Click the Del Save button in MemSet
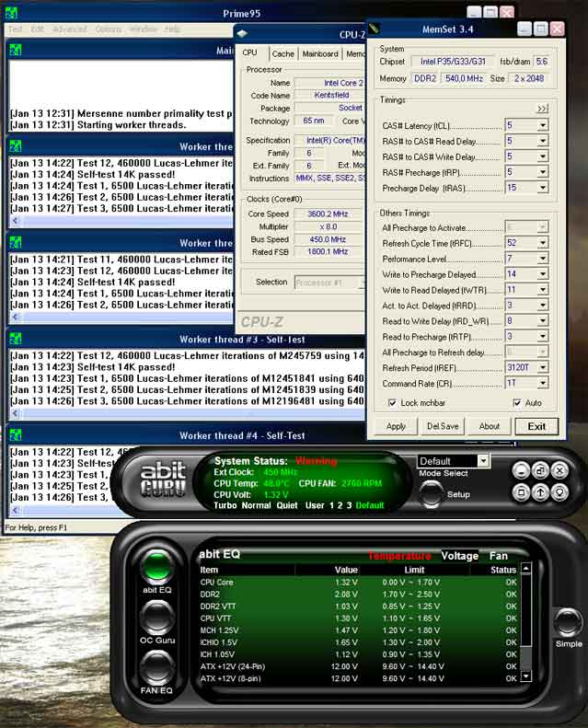The width and height of the screenshot is (588, 728). click(443, 426)
